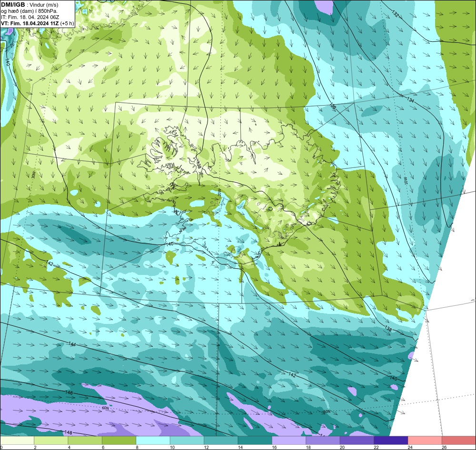Click the 'DMI/IGB : Vindur (m/s)' title line
Screen dimensions: 476x450
(x=30, y=5)
